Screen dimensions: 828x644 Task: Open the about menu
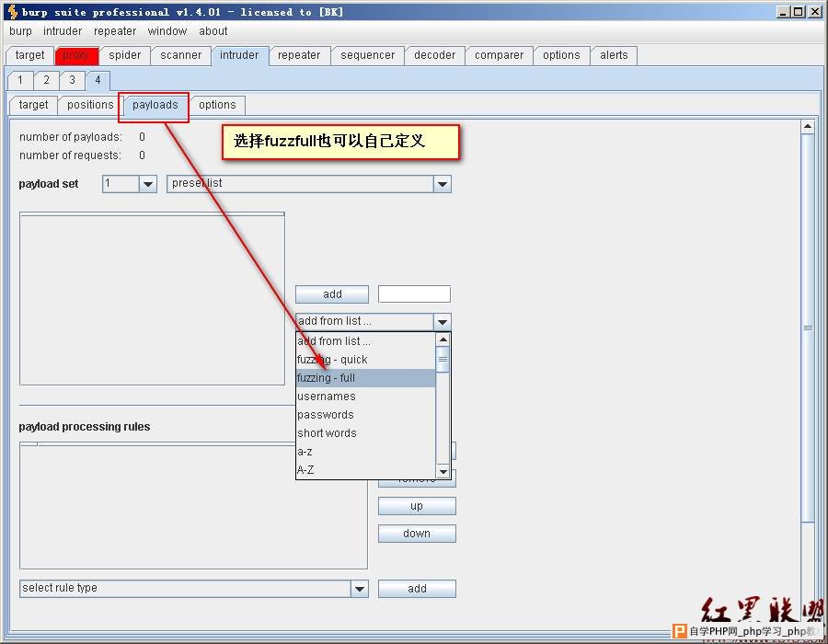pos(213,31)
